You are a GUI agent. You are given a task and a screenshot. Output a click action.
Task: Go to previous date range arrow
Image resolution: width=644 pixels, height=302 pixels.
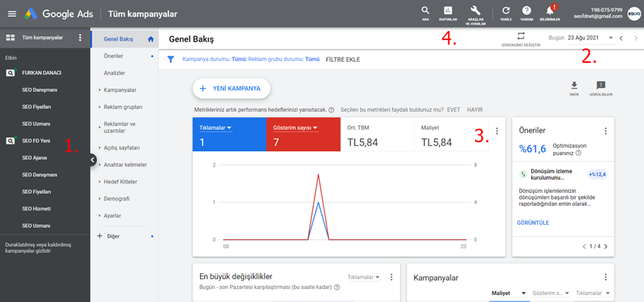621,38
